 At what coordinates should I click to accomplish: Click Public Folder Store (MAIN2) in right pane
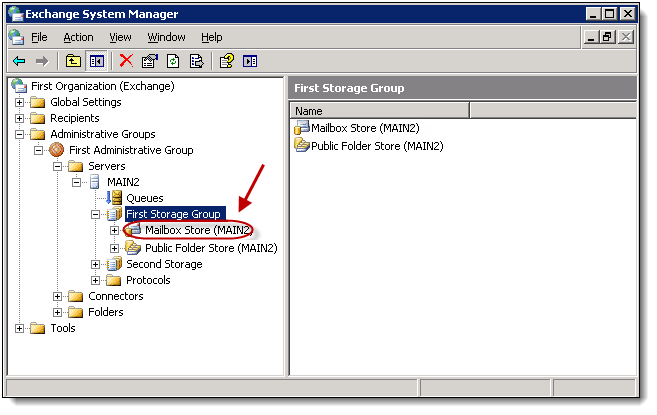(x=377, y=146)
